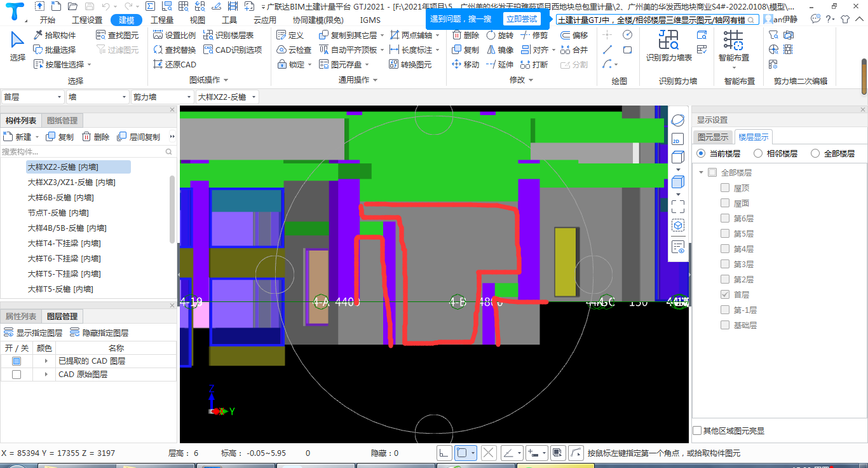The width and height of the screenshot is (868, 468).
Task: Click 还原CAD restore tool
Action: [x=175, y=64]
